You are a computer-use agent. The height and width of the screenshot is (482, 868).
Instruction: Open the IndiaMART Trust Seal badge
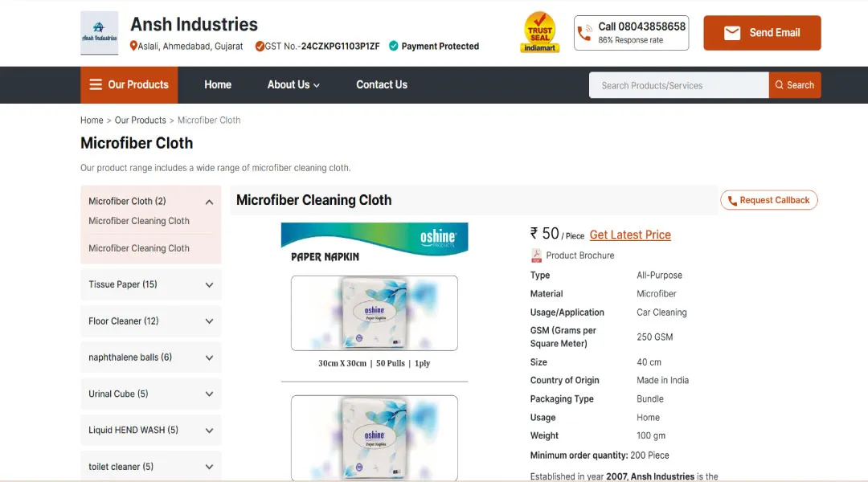(540, 32)
